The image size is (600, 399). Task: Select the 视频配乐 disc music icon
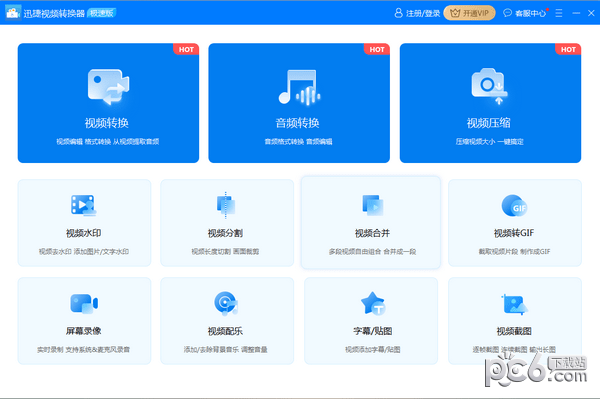(x=226, y=303)
